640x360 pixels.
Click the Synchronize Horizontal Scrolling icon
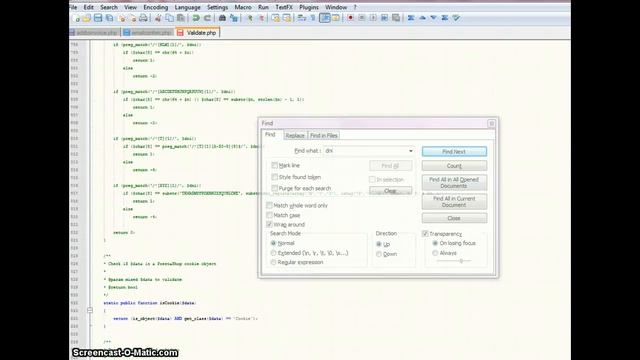[287, 18]
